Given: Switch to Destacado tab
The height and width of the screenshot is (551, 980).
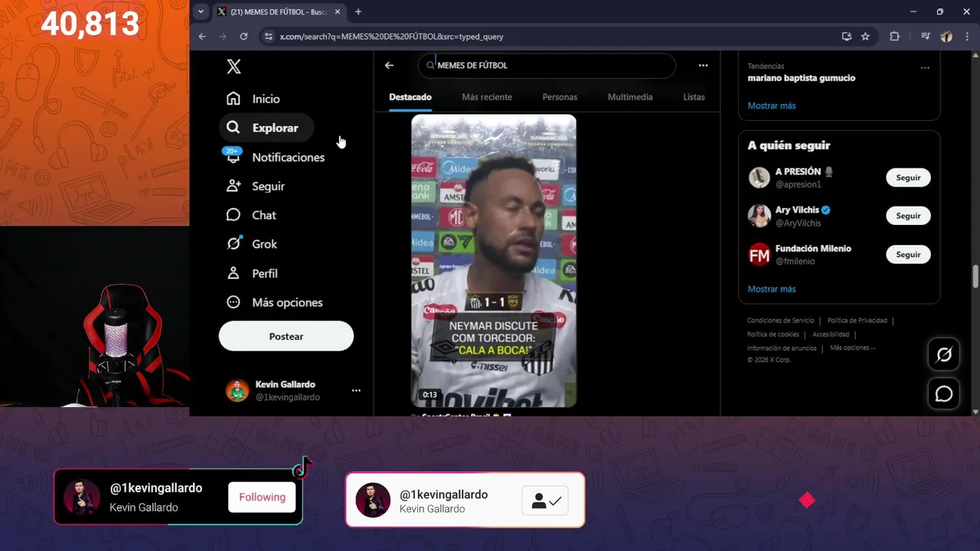Looking at the screenshot, I should (x=410, y=97).
